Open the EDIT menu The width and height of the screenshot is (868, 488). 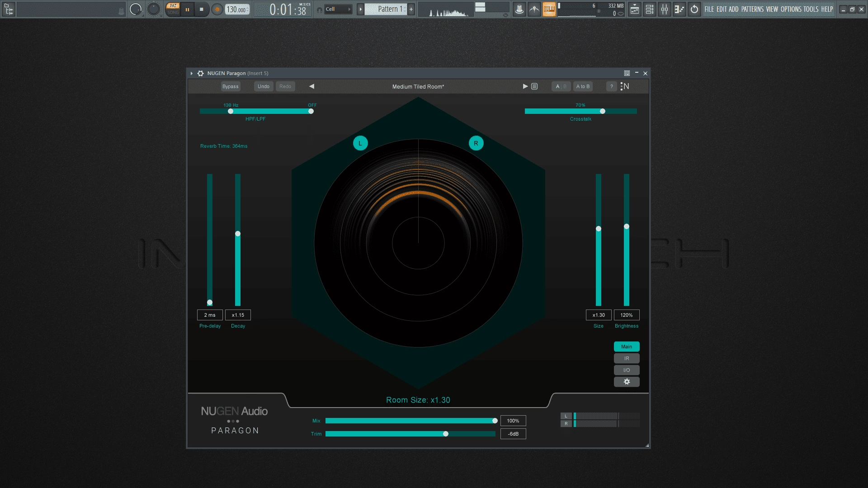point(722,9)
